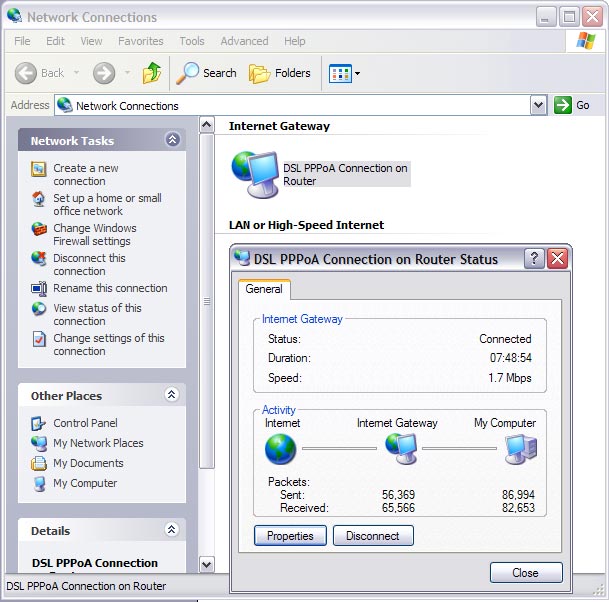
Task: Click the Duration value 07:48:54
Action: point(510,358)
